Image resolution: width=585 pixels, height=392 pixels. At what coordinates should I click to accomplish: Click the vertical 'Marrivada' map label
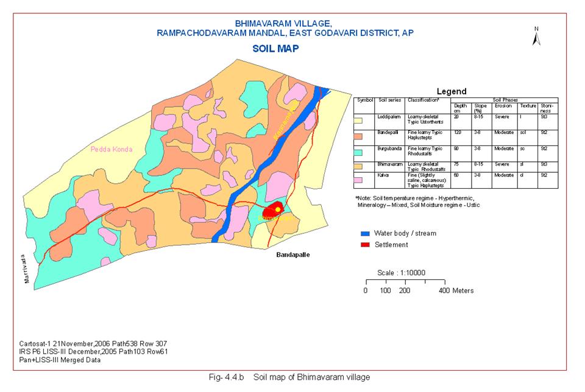[25, 269]
